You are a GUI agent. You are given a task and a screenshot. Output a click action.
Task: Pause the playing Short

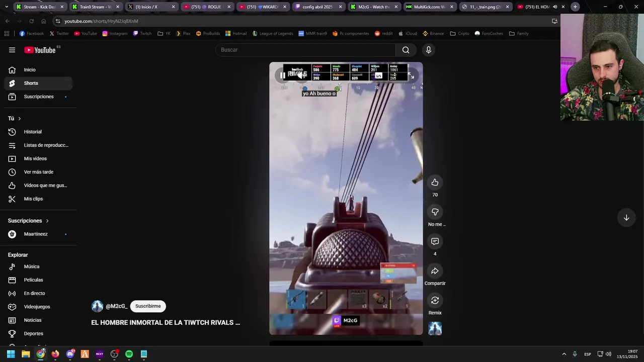click(x=283, y=75)
